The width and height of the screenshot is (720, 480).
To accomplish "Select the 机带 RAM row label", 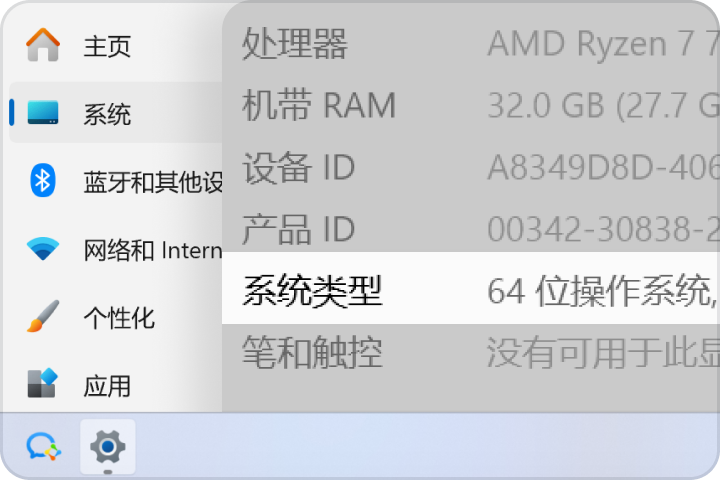I will pos(319,105).
